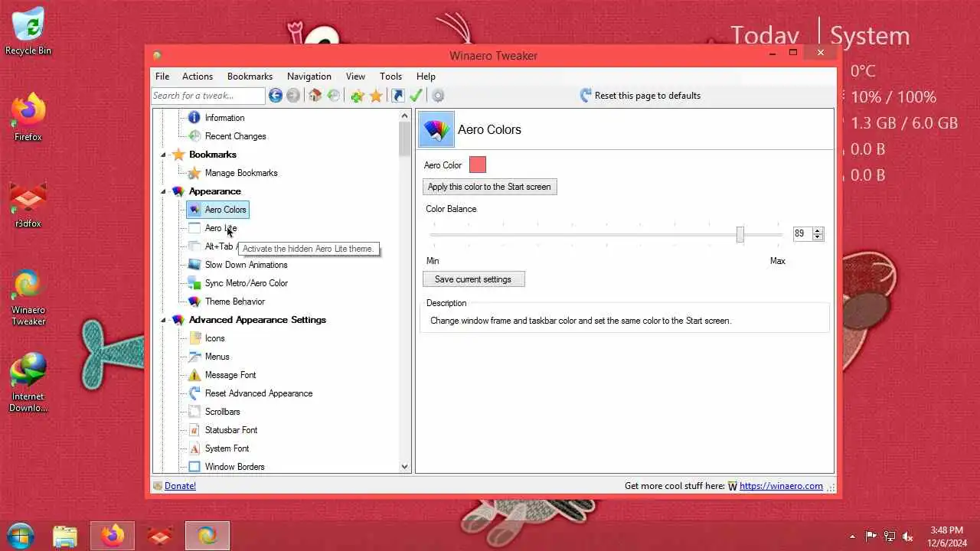
Task: Show hidden tray icons arrow
Action: (x=853, y=536)
